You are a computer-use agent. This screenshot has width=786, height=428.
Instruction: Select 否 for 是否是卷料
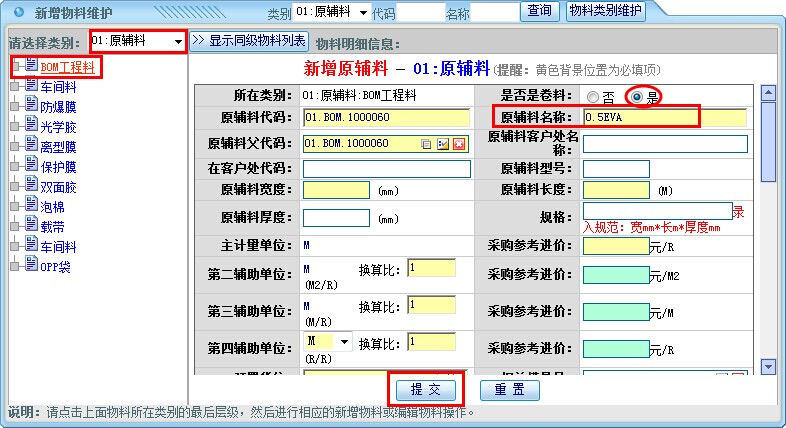click(x=593, y=97)
